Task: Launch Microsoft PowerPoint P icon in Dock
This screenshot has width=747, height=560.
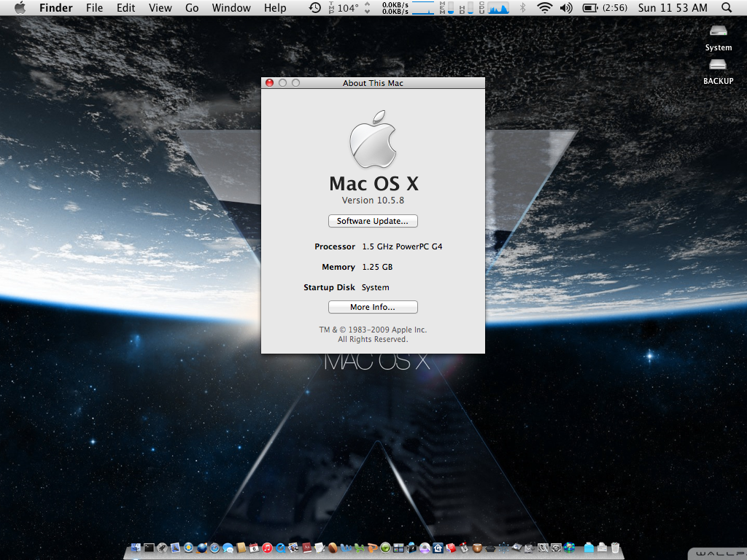Action: point(373,548)
